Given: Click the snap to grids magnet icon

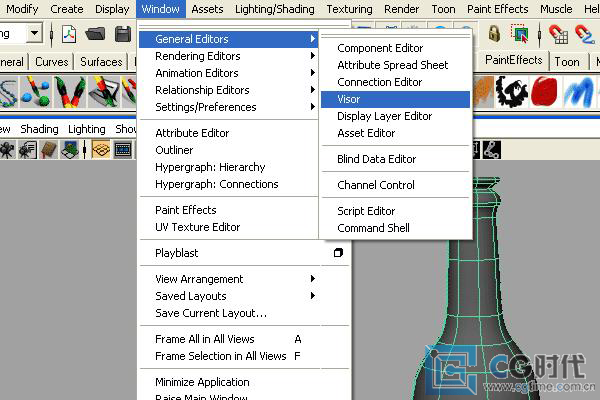Looking at the screenshot, I should tap(558, 34).
